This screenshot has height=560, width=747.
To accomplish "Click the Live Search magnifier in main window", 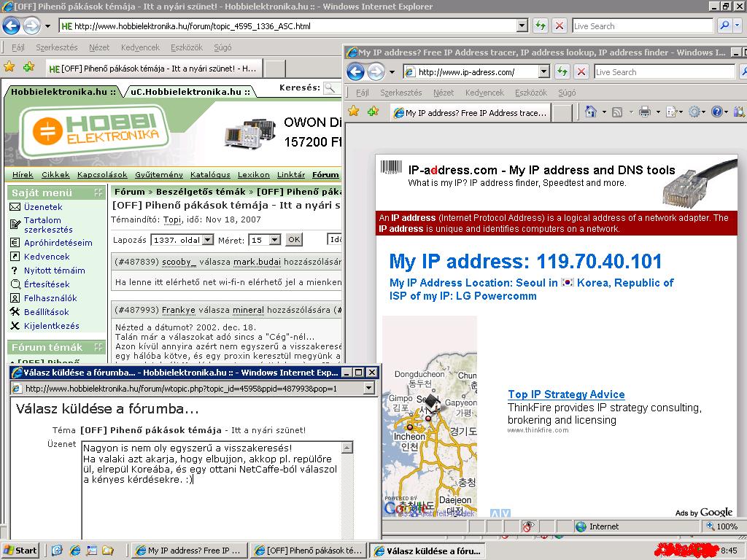I will point(724,26).
